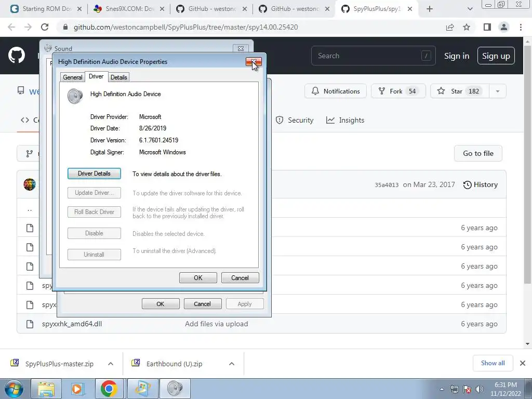The image size is (532, 399).
Task: Click the share page icon in address bar
Action: 450,27
